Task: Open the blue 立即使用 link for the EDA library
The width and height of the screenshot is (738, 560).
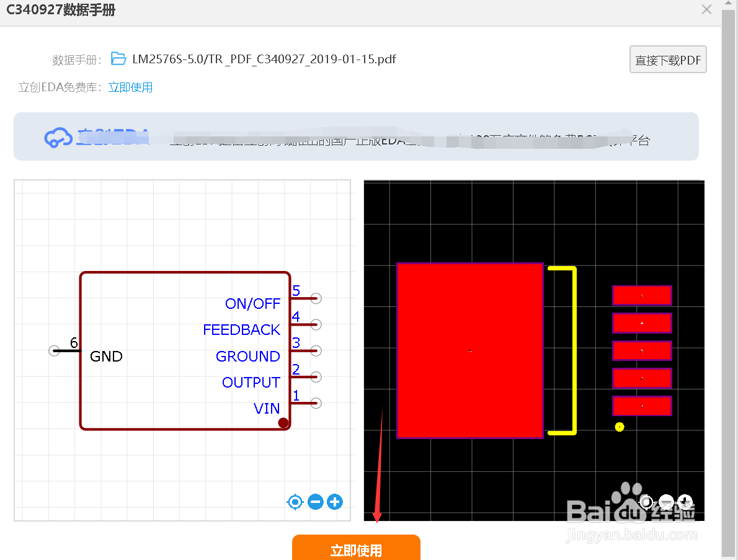Action: tap(130, 87)
